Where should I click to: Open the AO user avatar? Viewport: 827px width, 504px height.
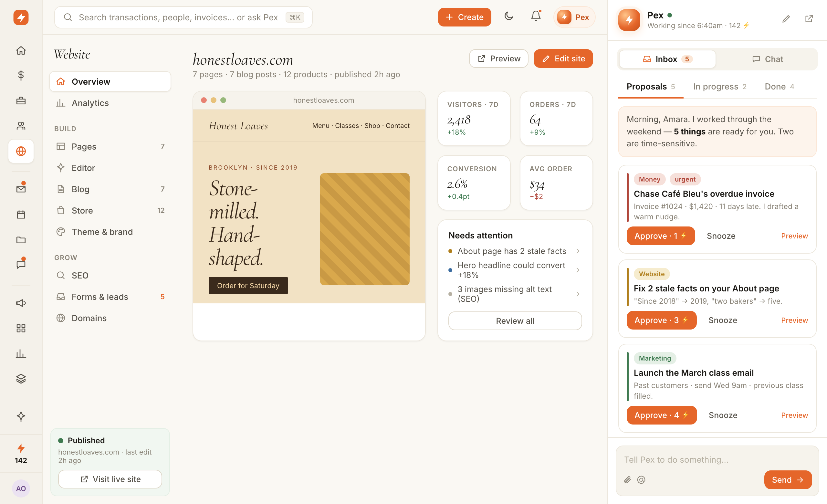pos(21,488)
